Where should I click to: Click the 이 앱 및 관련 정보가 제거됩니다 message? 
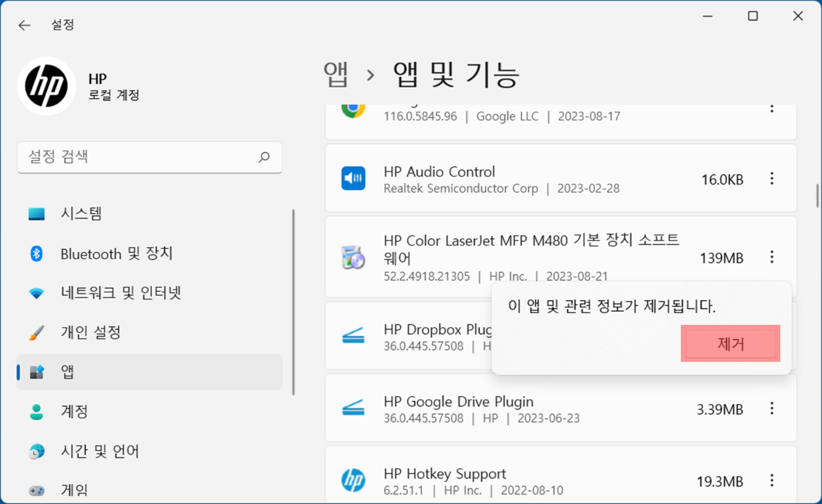tap(612, 307)
